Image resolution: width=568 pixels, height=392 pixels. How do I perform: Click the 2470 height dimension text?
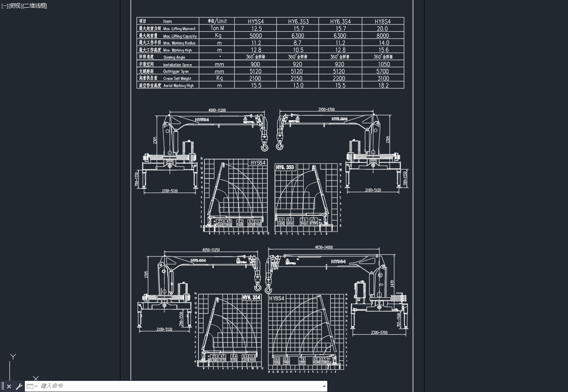[x=392, y=283]
